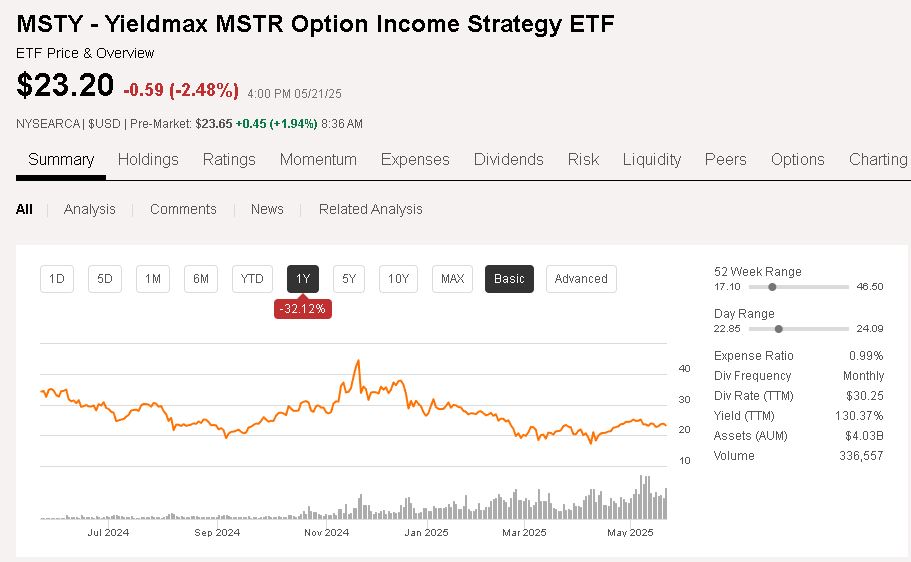Click the -32.12% performance badge

click(x=303, y=309)
